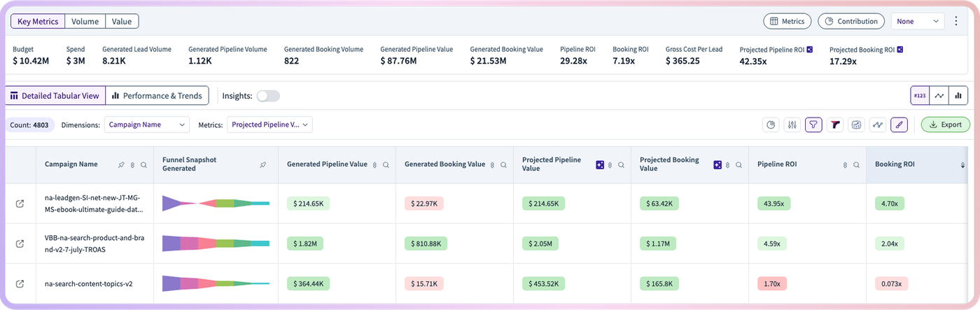Open the sliders adjustment settings icon
Image resolution: width=980 pixels, height=310 pixels.
[x=792, y=125]
